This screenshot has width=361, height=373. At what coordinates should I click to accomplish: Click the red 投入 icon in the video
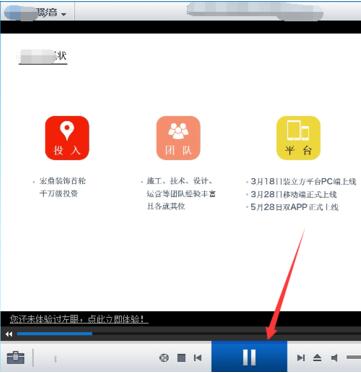pyautogui.click(x=67, y=138)
